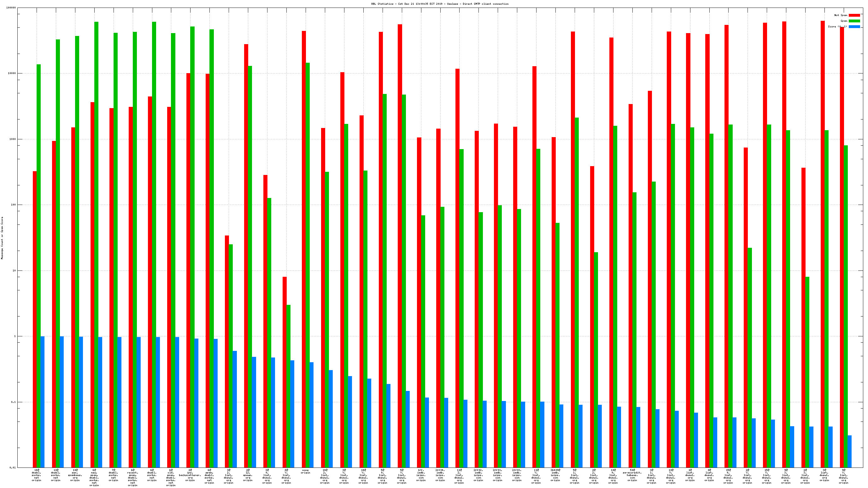868x488 pixels.
Task: Click the 2ff04.iadb.isipp.com origin label
Action: tap(440, 475)
